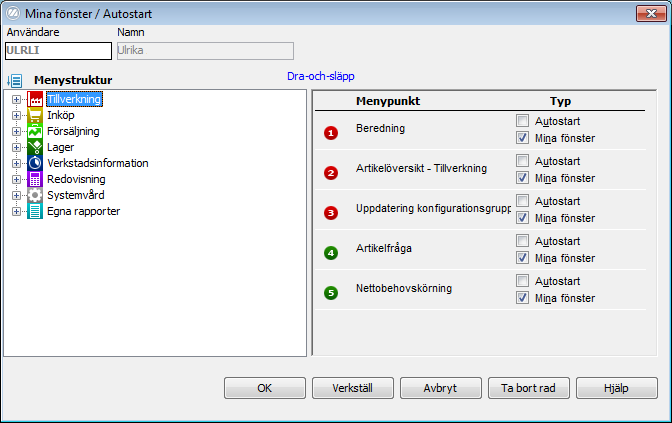This screenshot has height=423, width=672.
Task: Uncheck Mina fönster for Artikelfråga
Action: 522,258
